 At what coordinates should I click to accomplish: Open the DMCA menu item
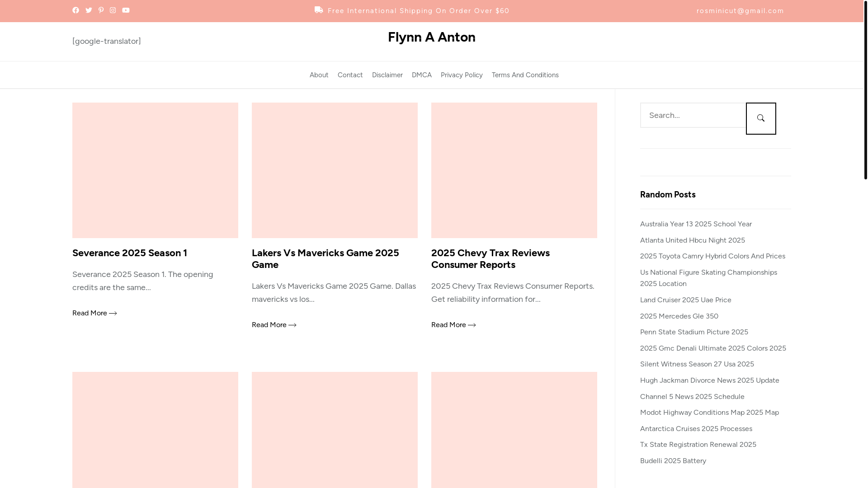point(422,75)
